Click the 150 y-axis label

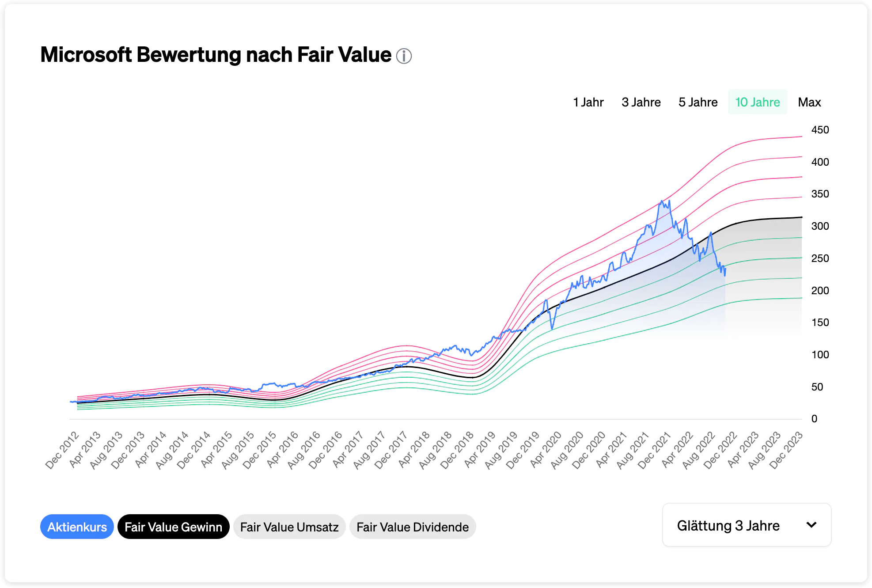[x=820, y=322]
